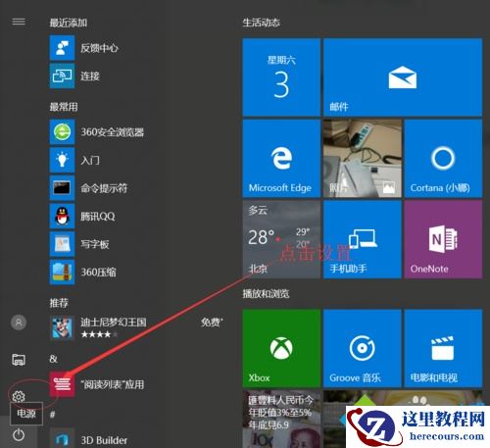Image resolution: width=490 pixels, height=448 pixels.
Task: Click the 最近添加 section header
Action: point(69,23)
